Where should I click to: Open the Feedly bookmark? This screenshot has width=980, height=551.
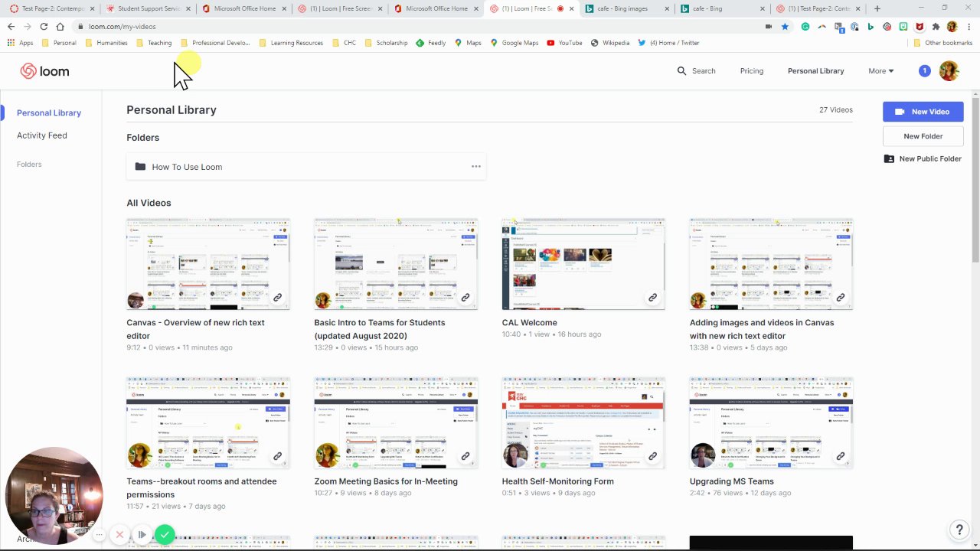431,43
